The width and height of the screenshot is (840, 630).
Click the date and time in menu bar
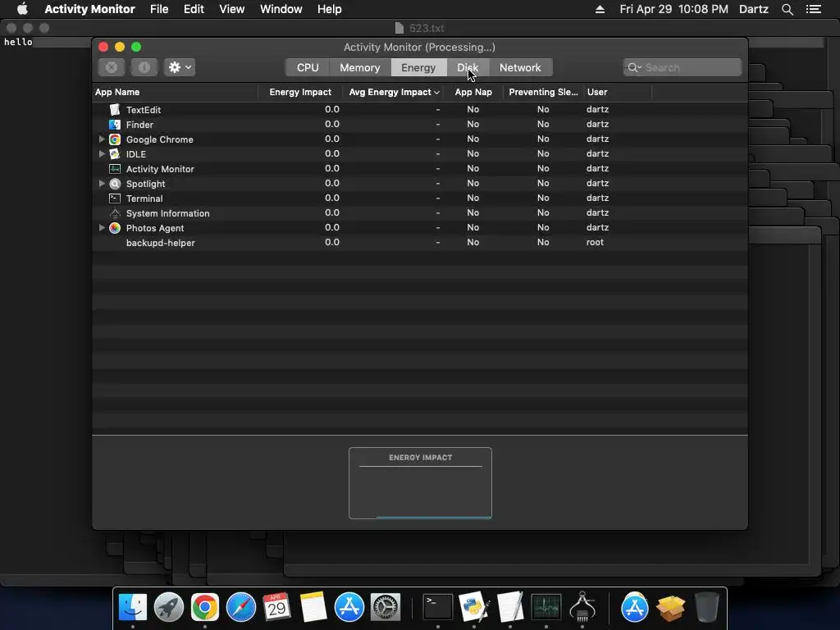(x=674, y=9)
